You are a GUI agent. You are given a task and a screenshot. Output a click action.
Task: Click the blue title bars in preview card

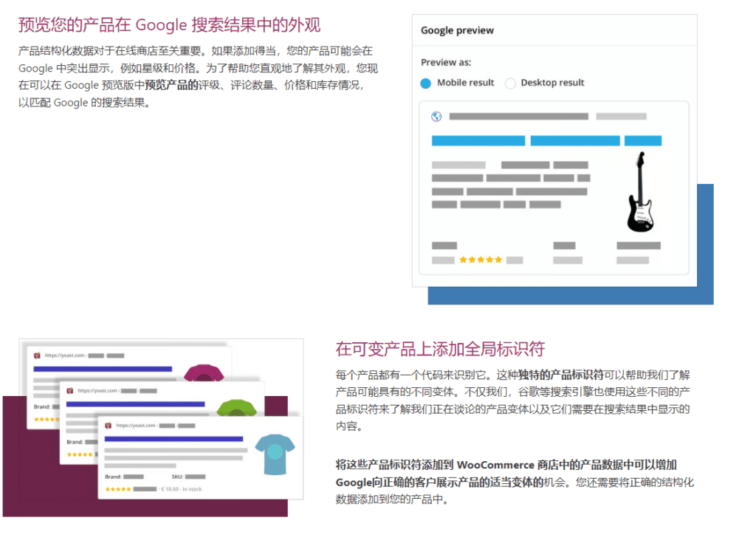pos(546,141)
